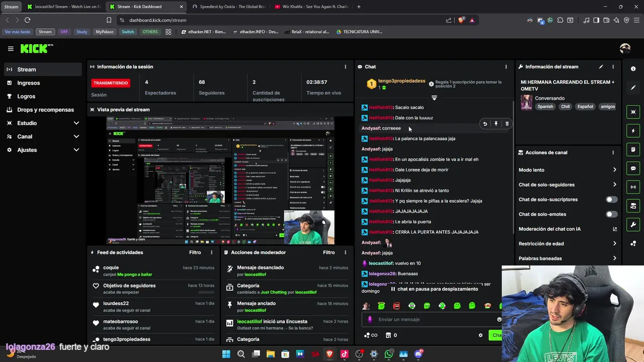Open Windows Start menu
This screenshot has width=644, height=362.
click(226, 354)
